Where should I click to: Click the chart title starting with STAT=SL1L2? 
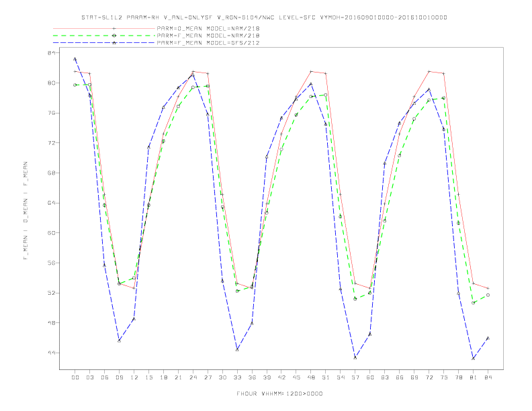point(264,17)
